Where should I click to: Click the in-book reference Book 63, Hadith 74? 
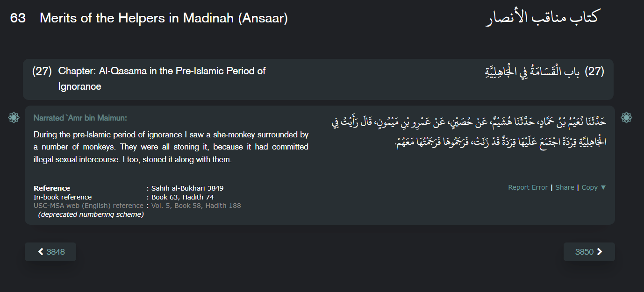[x=182, y=197]
